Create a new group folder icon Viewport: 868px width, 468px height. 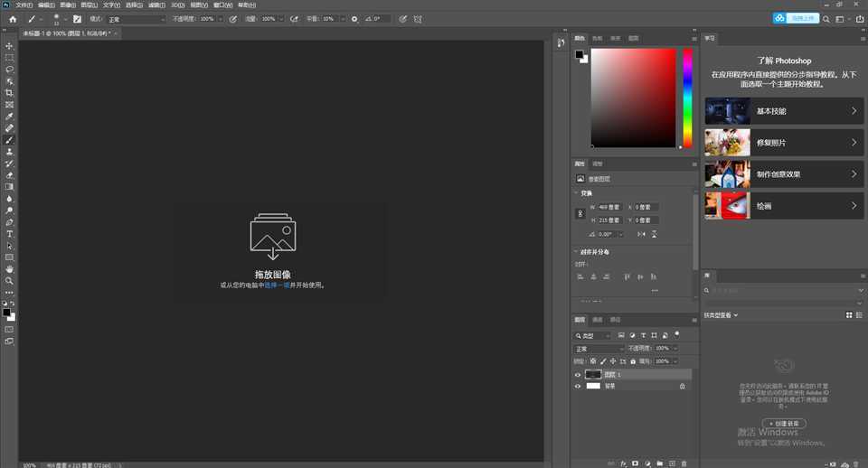[660, 463]
